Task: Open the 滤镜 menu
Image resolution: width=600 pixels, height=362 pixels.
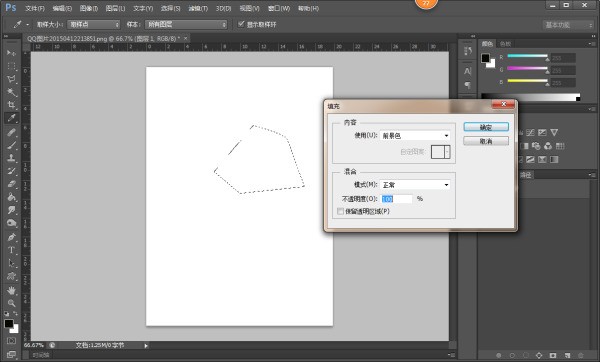Action: pos(198,8)
